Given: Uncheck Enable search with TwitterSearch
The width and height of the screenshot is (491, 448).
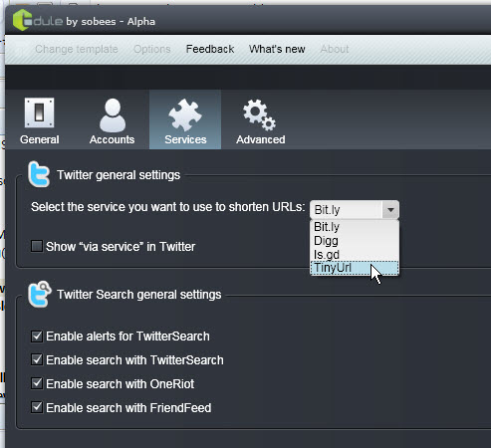Looking at the screenshot, I should click(x=37, y=359).
